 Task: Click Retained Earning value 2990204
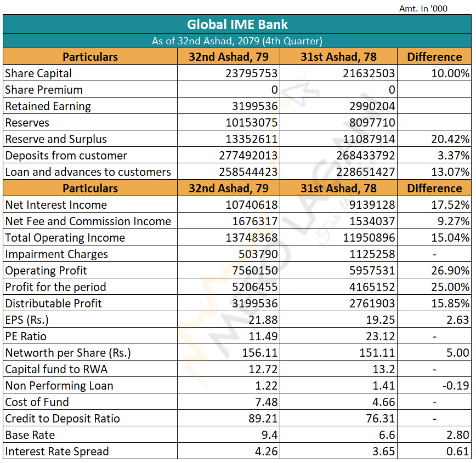[372, 106]
